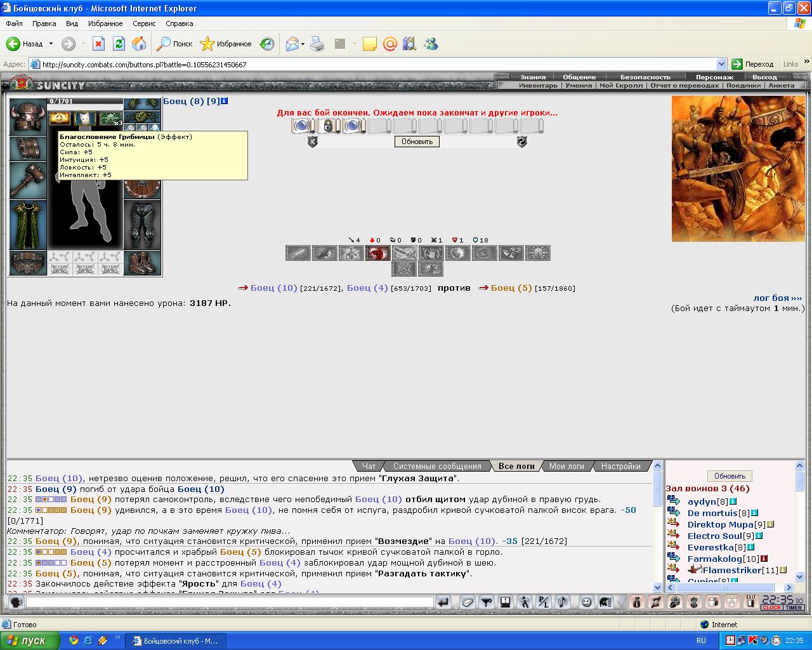Image resolution: width=812 pixels, height=650 pixels.
Task: Click the boots equipment slot
Action: (142, 263)
